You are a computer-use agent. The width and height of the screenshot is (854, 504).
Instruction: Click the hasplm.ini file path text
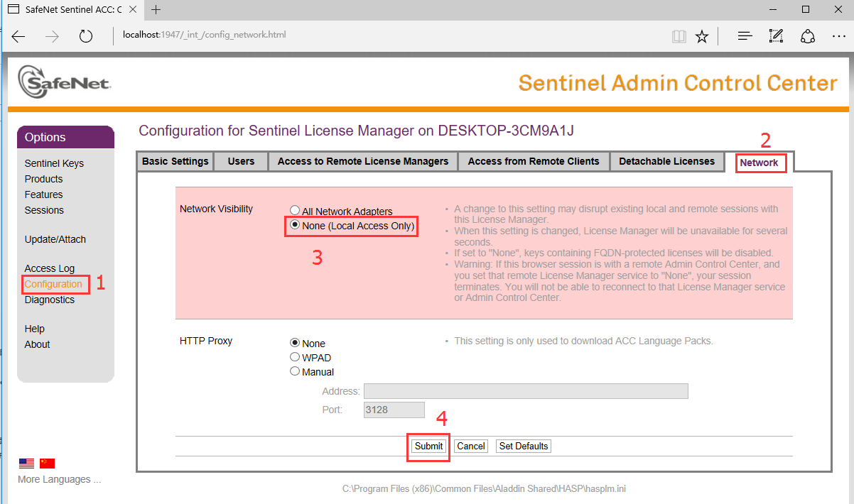coord(484,488)
